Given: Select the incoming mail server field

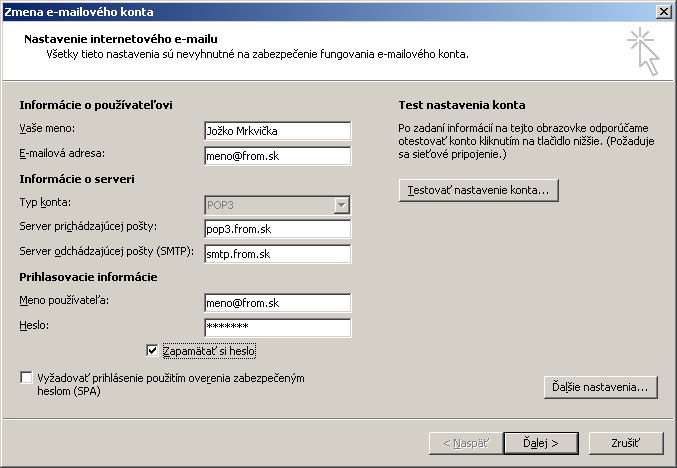Looking at the screenshot, I should pos(275,229).
